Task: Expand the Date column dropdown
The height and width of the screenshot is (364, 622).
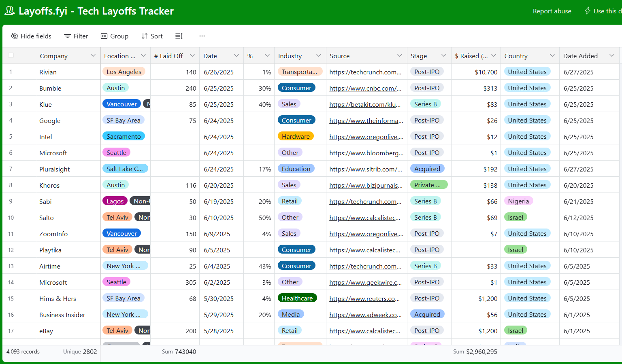Action: pyautogui.click(x=236, y=56)
